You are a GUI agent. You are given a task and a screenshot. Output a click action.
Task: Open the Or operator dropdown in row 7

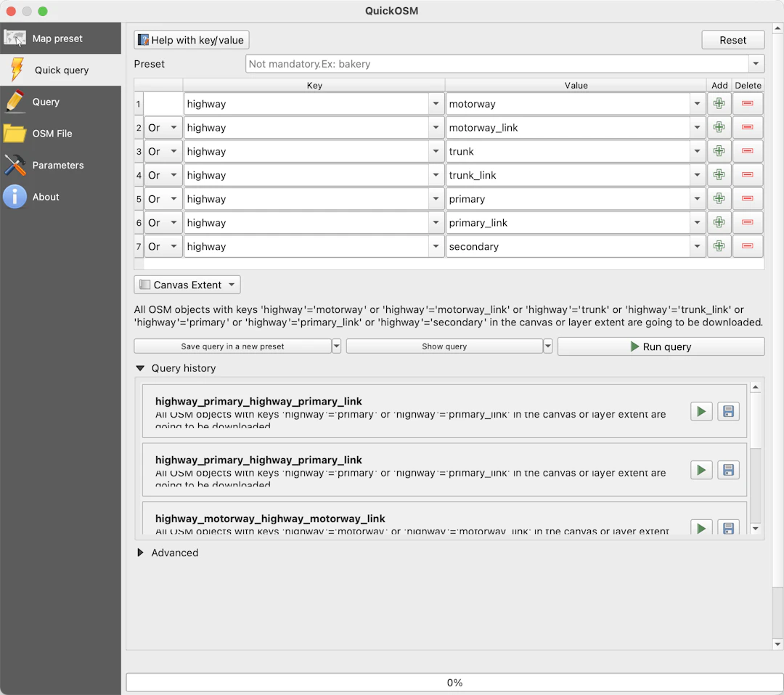pyautogui.click(x=163, y=246)
